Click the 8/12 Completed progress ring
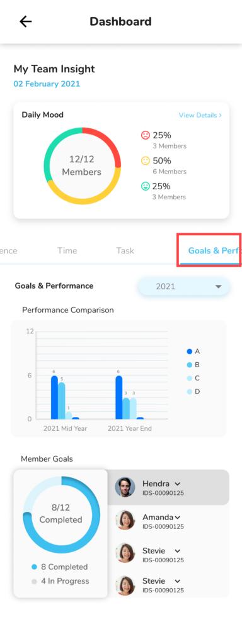 pyautogui.click(x=61, y=514)
